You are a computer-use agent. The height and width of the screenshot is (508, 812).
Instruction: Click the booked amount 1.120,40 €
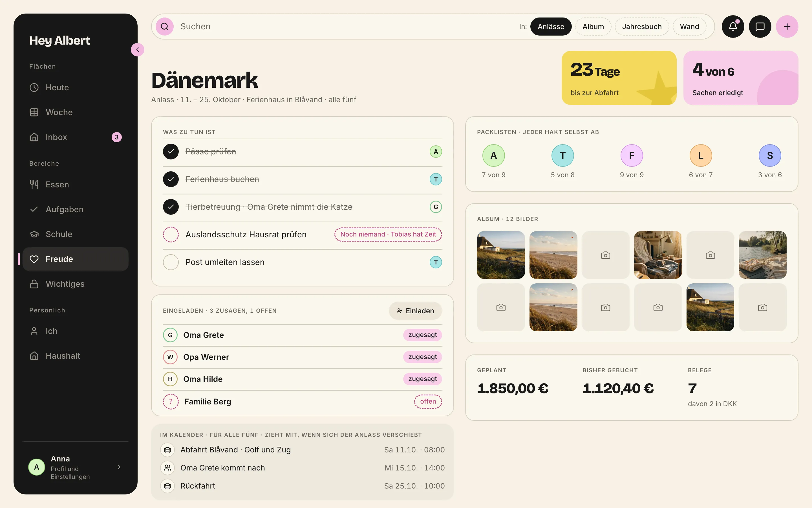tap(618, 388)
